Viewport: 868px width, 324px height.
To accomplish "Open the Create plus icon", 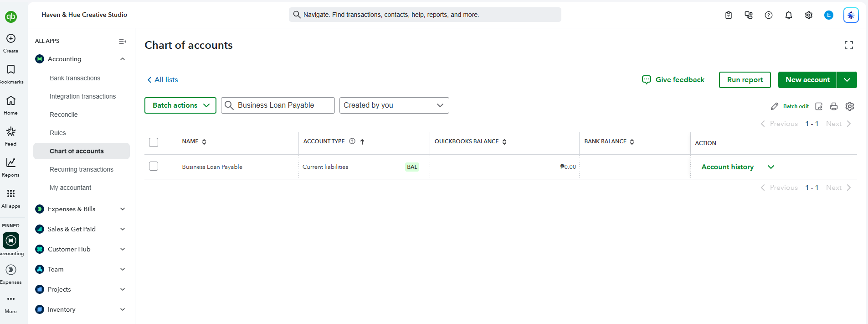I will pyautogui.click(x=11, y=38).
